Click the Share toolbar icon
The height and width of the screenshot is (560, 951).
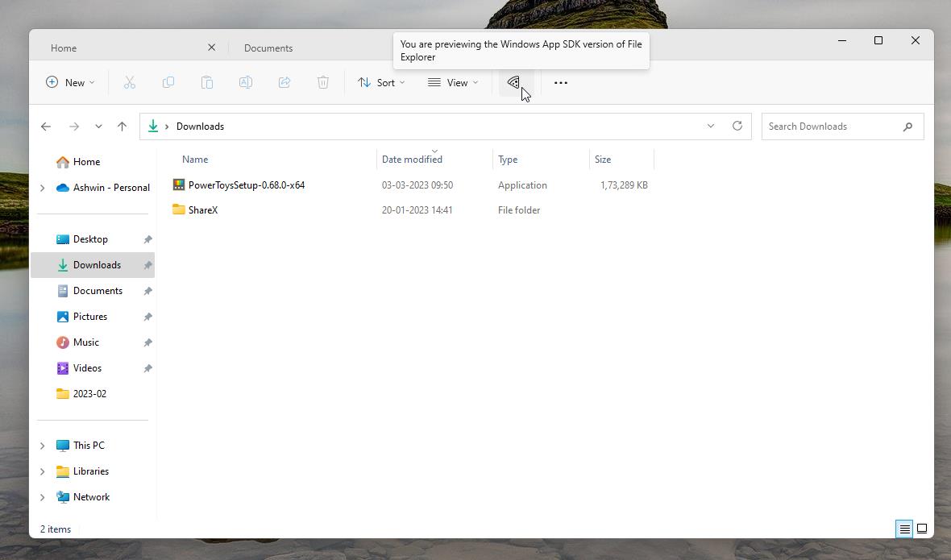coord(284,82)
